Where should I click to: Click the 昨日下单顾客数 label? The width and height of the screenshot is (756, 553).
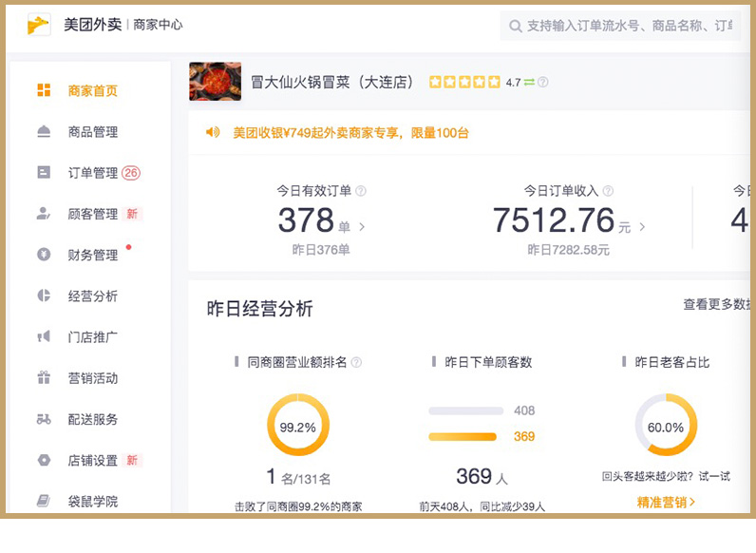[x=488, y=362]
